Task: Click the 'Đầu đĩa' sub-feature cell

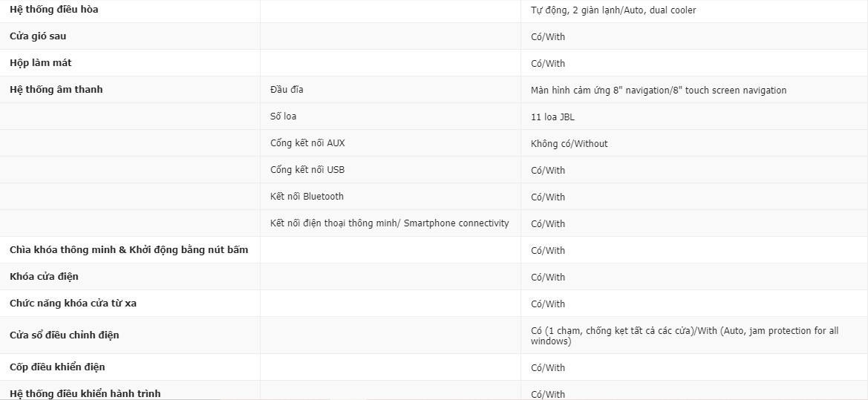Action: point(287,90)
